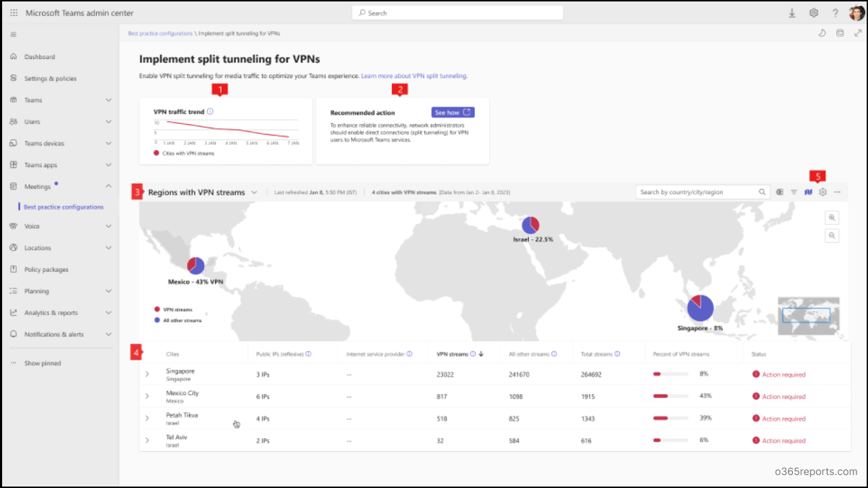868x488 pixels.
Task: Expand the Petah Tikva row
Action: click(147, 418)
